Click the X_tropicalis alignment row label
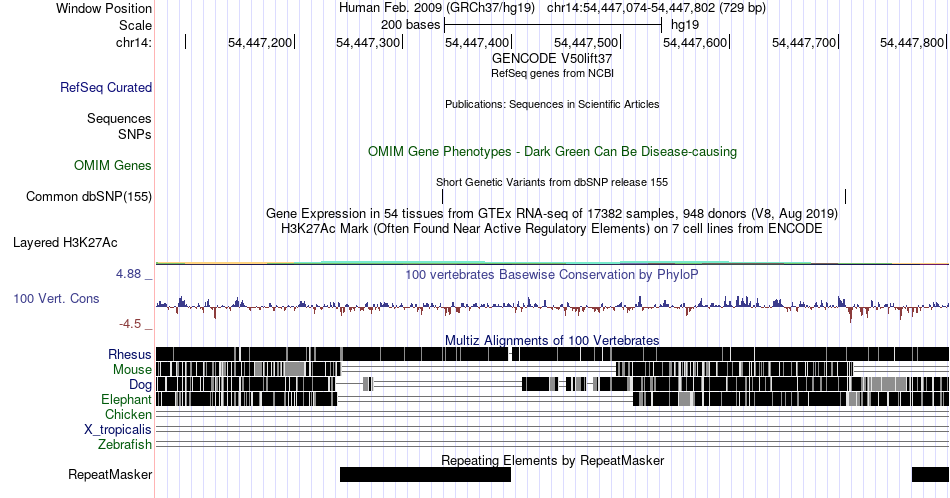Viewport: 950px width, 498px height. coord(118,430)
